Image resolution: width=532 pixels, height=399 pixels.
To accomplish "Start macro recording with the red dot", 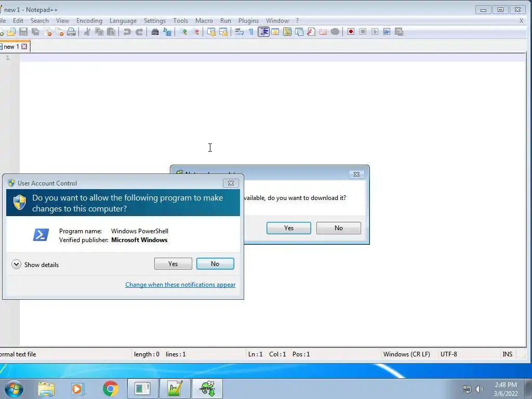I will (351, 32).
